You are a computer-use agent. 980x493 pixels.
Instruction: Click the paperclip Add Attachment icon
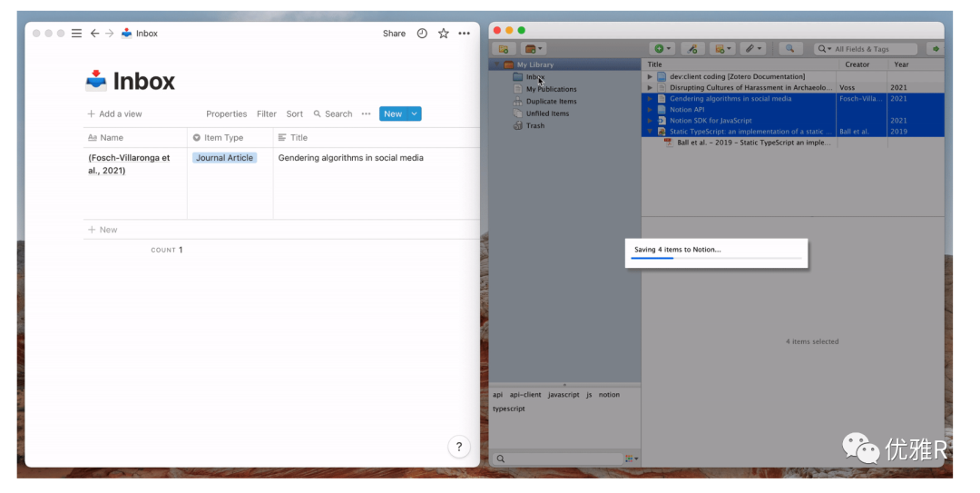[x=750, y=49]
